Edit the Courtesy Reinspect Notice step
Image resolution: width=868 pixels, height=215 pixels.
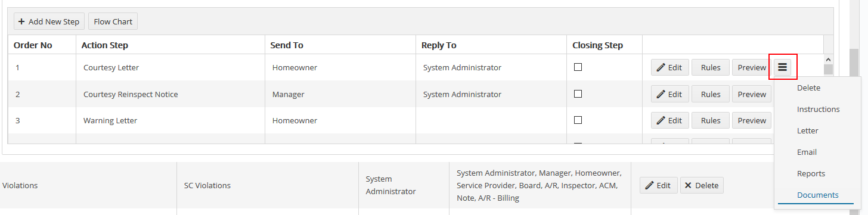point(669,94)
